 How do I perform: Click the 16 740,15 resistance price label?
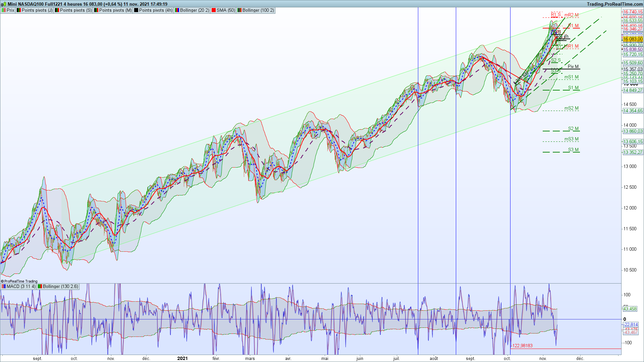[x=633, y=12]
